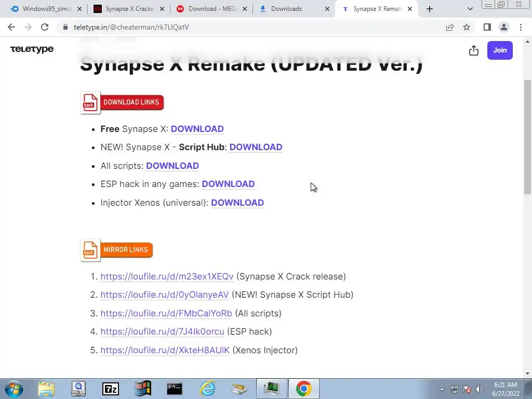Image resolution: width=532 pixels, height=399 pixels.
Task: Click the scrollbar down arrow
Action: pos(527,374)
